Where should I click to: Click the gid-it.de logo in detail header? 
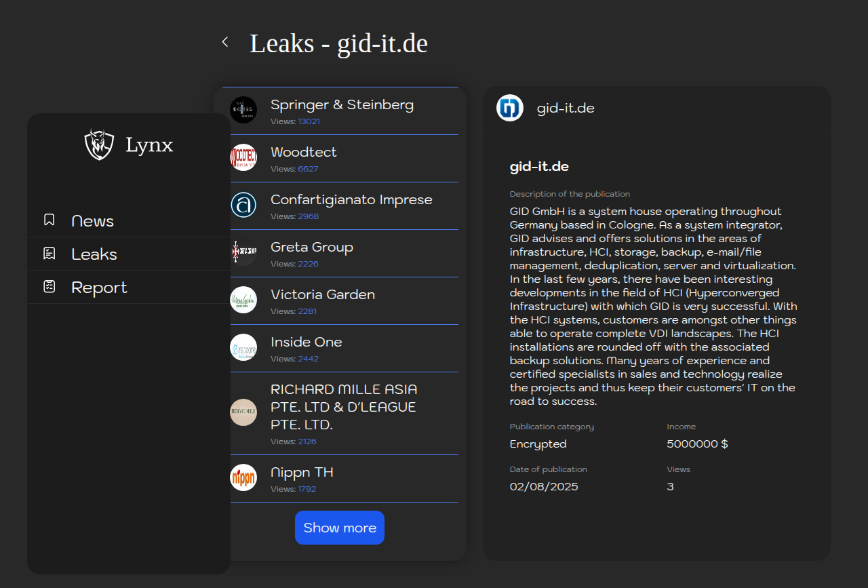pyautogui.click(x=510, y=108)
